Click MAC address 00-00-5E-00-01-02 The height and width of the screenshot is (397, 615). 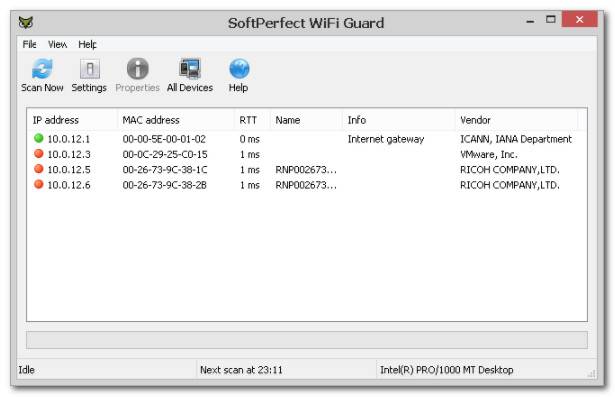point(164,139)
